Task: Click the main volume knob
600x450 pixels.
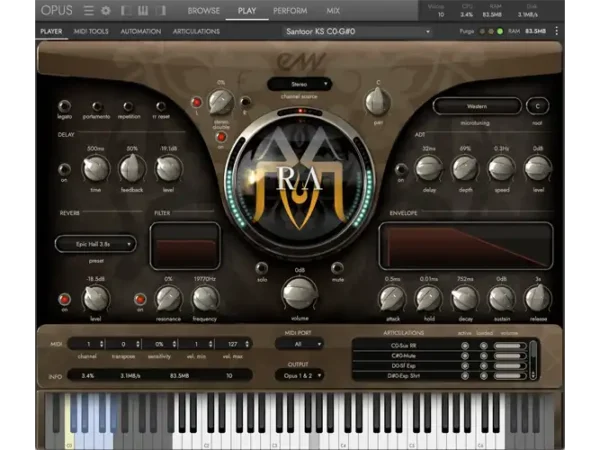Action: [x=300, y=293]
